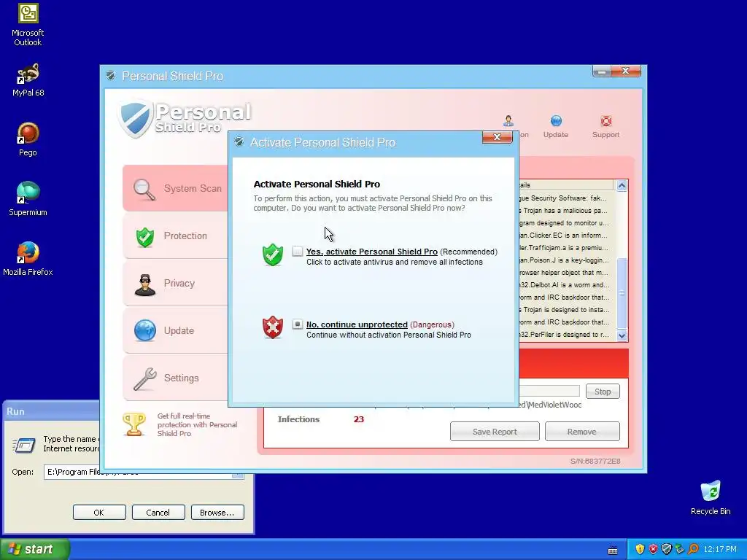Select the MyPal 68 desktop shortcut
747x560 pixels.
28,80
